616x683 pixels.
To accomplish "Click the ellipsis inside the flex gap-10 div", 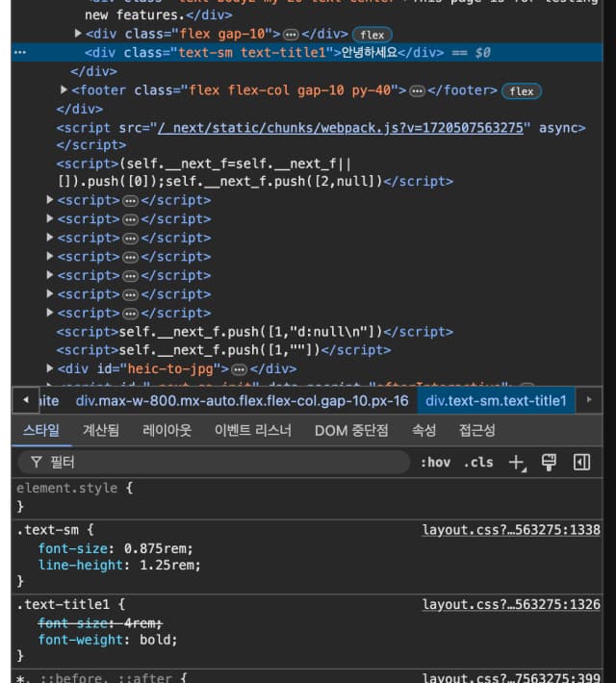I will (x=291, y=35).
